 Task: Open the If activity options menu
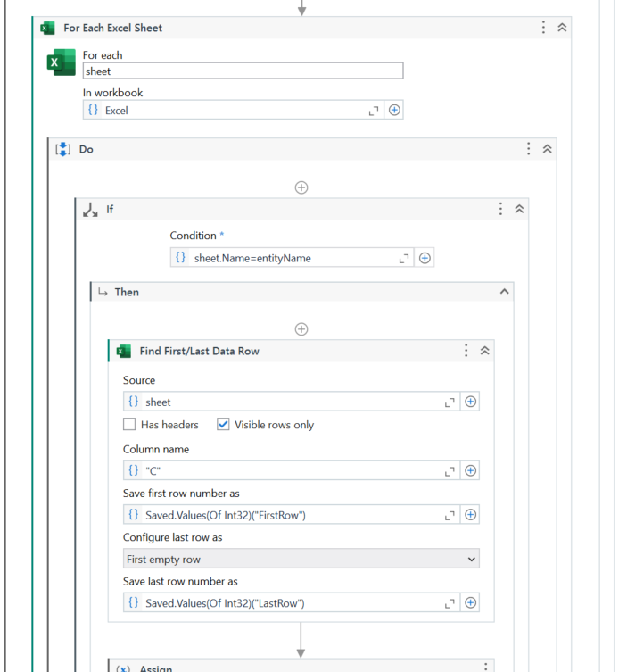[x=500, y=210]
